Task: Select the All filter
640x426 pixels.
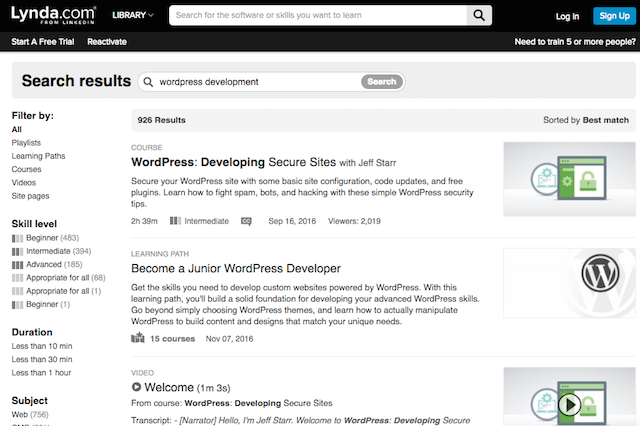Action: coord(17,129)
